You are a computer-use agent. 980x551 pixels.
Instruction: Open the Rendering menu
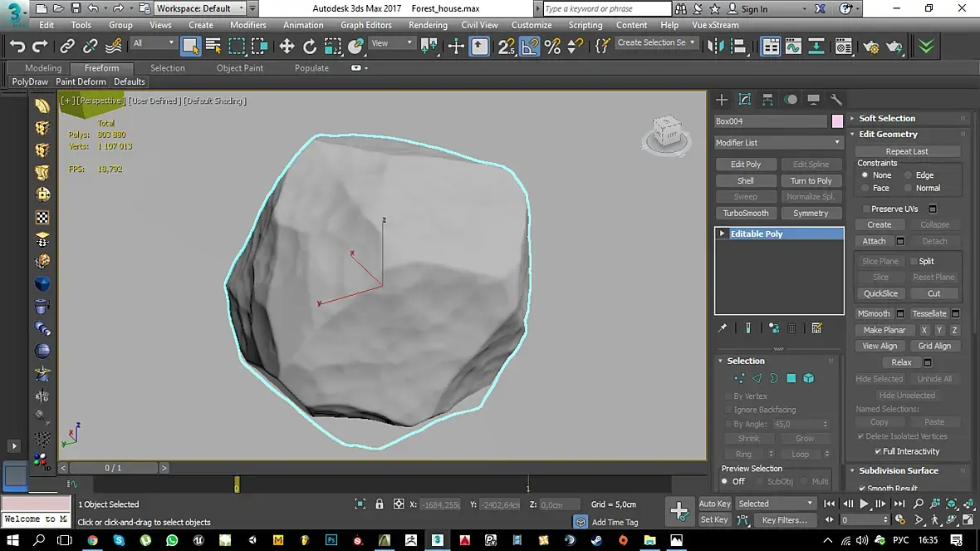pos(428,25)
